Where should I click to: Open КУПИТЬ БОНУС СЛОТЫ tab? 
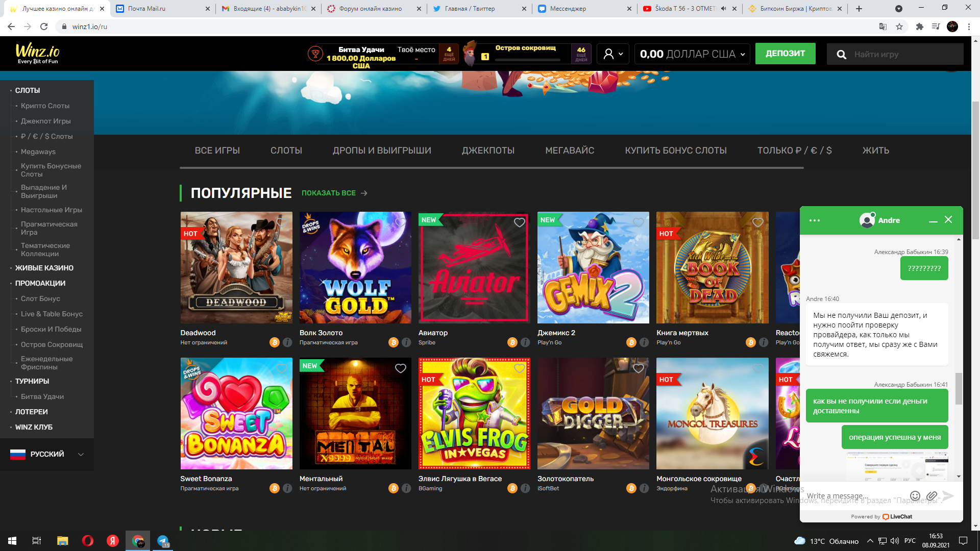(x=676, y=151)
